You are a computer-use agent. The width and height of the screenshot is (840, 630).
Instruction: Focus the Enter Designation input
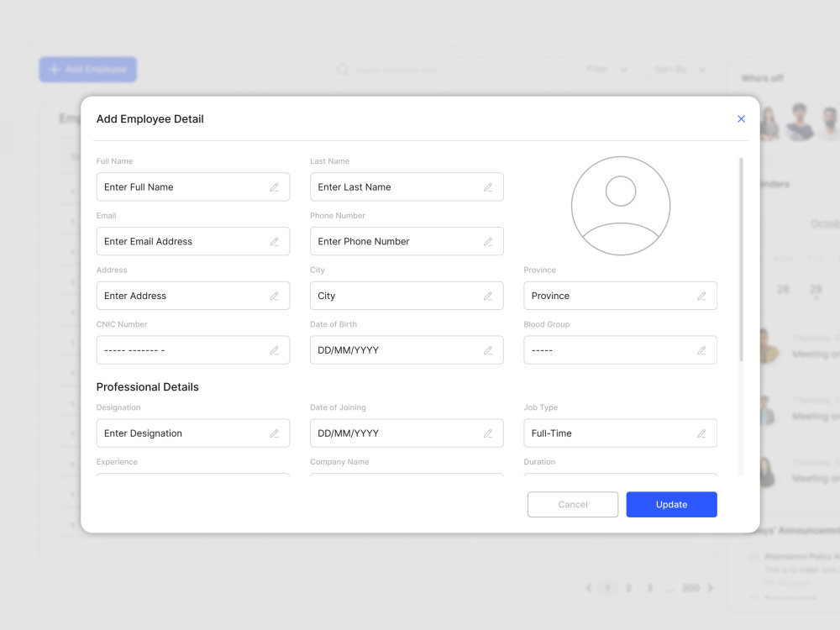click(193, 433)
